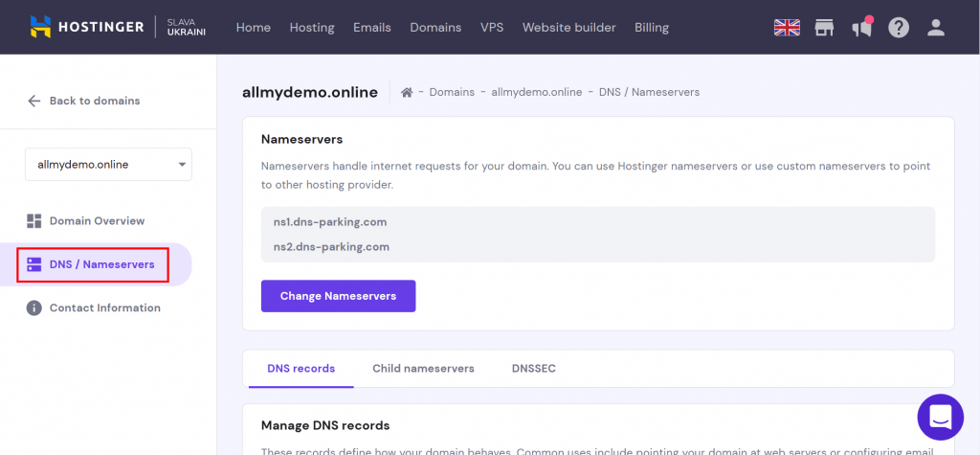Image resolution: width=980 pixels, height=455 pixels.
Task: Open the user profile icon
Action: (x=936, y=27)
